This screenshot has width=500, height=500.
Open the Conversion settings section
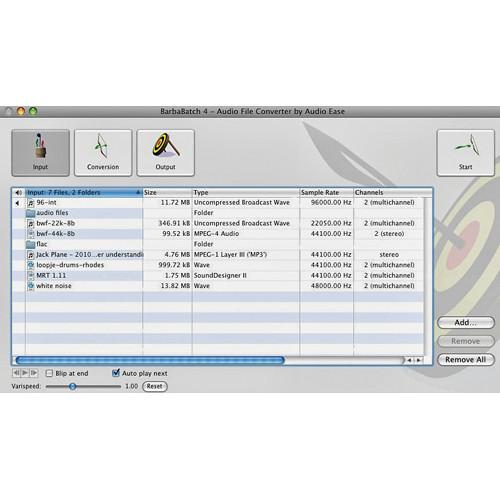(103, 153)
